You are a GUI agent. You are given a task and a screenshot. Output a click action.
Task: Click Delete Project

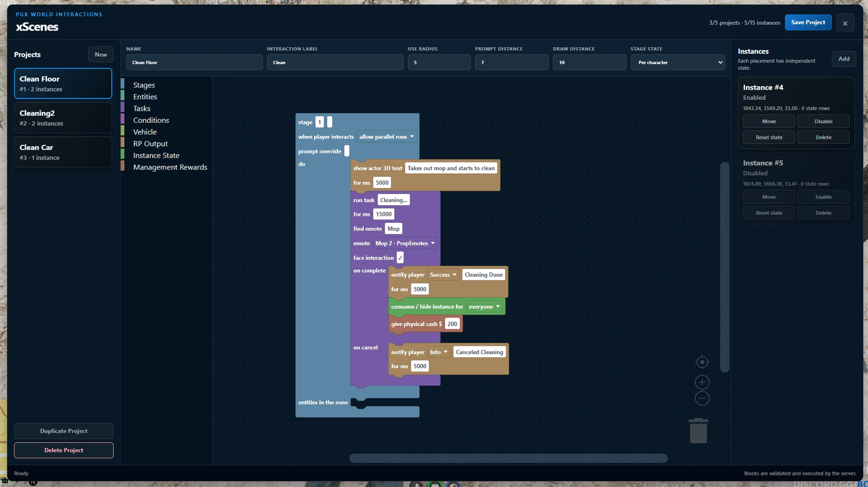pyautogui.click(x=64, y=450)
